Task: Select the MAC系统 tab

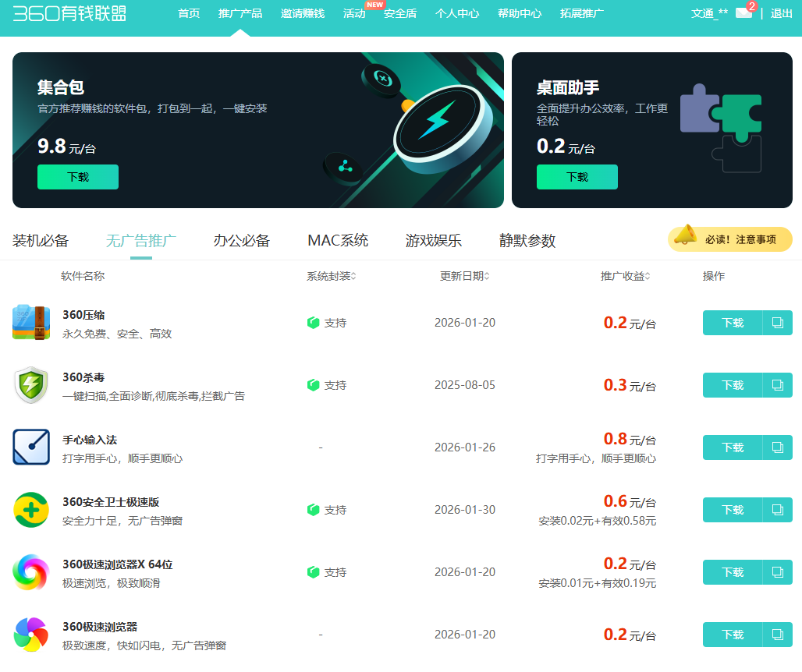Action: pyautogui.click(x=338, y=240)
